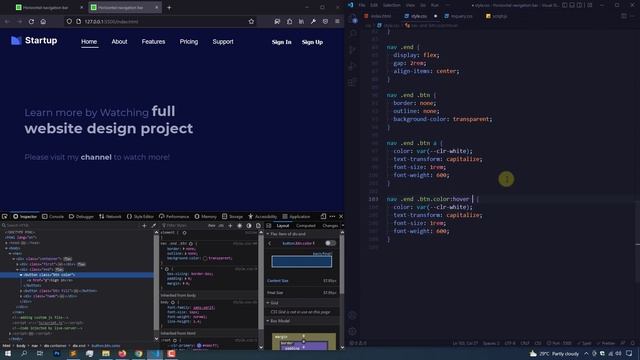Toggle :hov pseudo-class panel in Rules
Image resolution: width=640 pixels, height=360 pixels.
pos(211,225)
